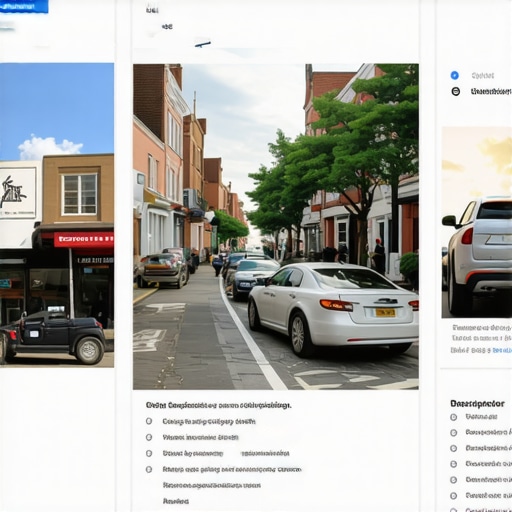Select first radio option under the bold right-panel heading

coord(453,417)
